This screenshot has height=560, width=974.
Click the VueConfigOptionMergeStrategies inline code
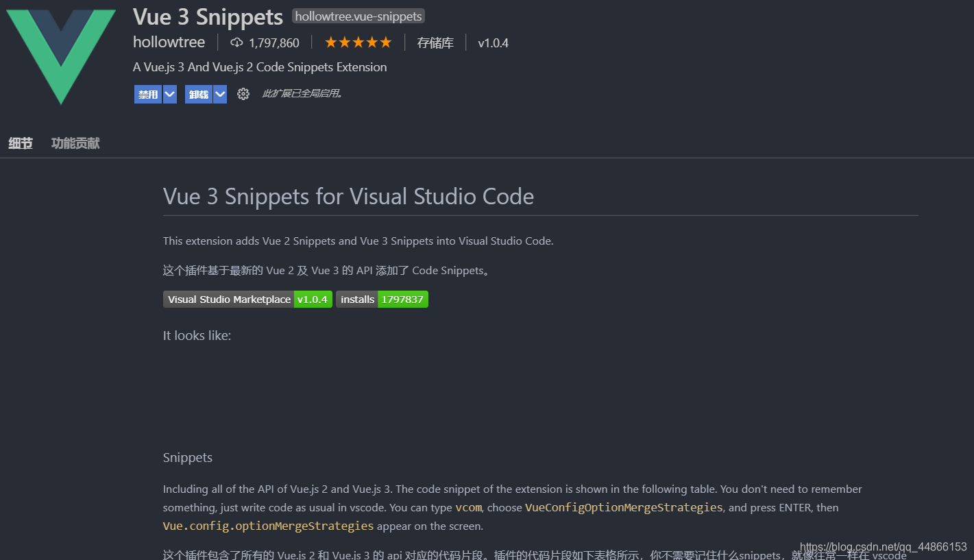[624, 508]
